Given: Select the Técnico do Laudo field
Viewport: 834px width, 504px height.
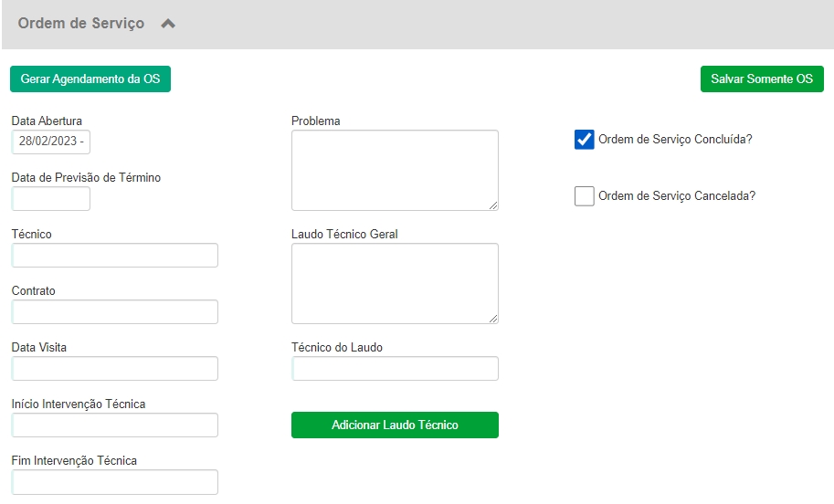Looking at the screenshot, I should coord(395,369).
